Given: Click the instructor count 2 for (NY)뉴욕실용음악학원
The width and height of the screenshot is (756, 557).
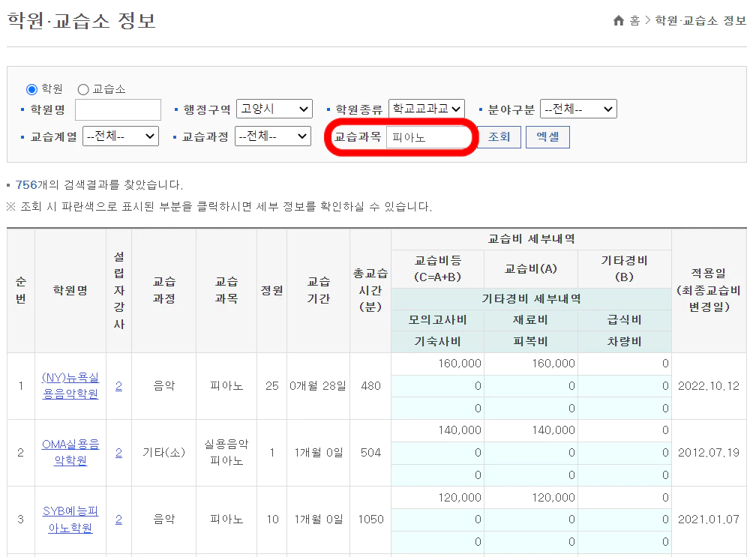Looking at the screenshot, I should pos(118,386).
